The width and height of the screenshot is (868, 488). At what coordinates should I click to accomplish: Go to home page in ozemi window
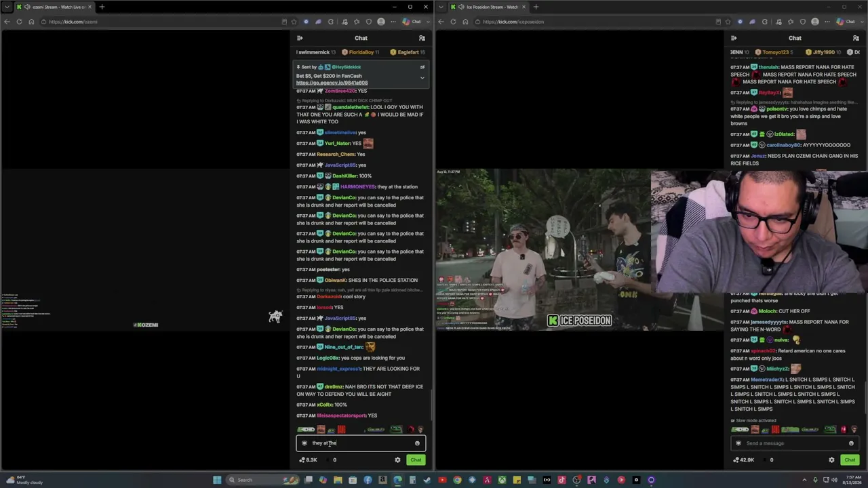[31, 22]
